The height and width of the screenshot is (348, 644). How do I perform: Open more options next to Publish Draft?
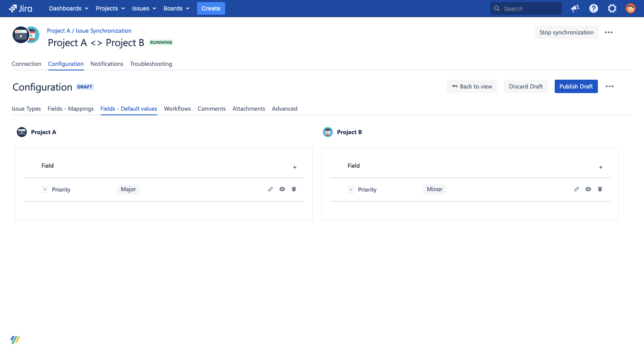coord(610,86)
